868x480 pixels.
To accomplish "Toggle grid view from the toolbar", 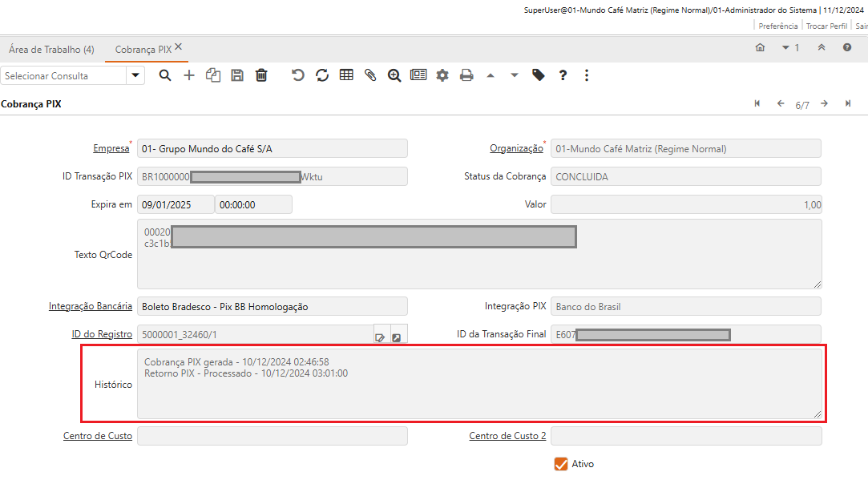I will coord(346,75).
